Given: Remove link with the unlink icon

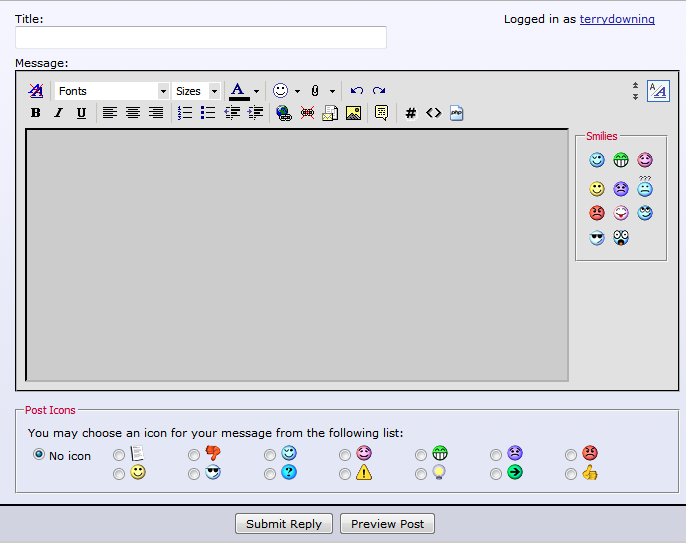Looking at the screenshot, I should (x=307, y=113).
